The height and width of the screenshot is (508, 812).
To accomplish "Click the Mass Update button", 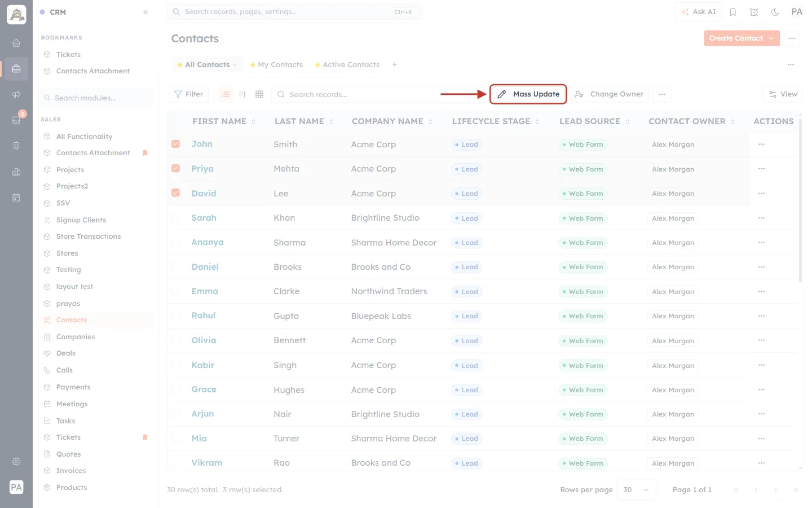I will point(528,94).
